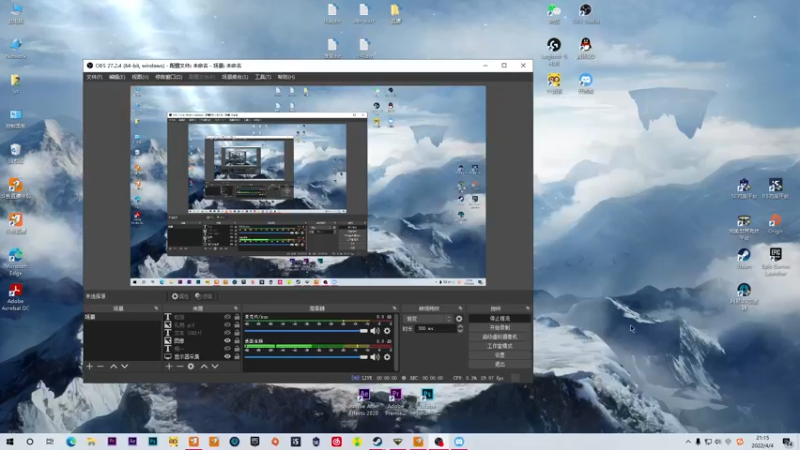
Task: Open Adobe After Effects 2020 desktop shortcut
Action: coord(364,402)
